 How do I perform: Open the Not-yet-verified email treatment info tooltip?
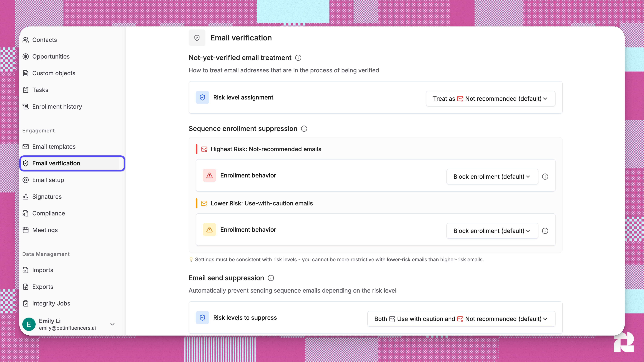point(298,58)
